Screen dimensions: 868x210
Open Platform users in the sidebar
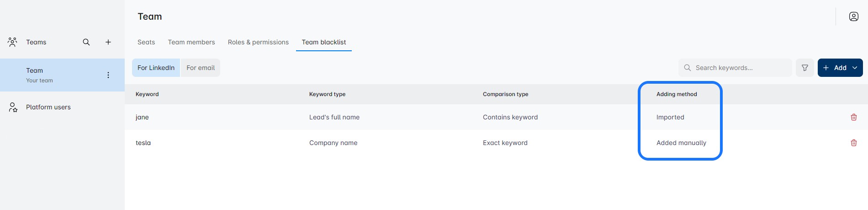(48, 107)
